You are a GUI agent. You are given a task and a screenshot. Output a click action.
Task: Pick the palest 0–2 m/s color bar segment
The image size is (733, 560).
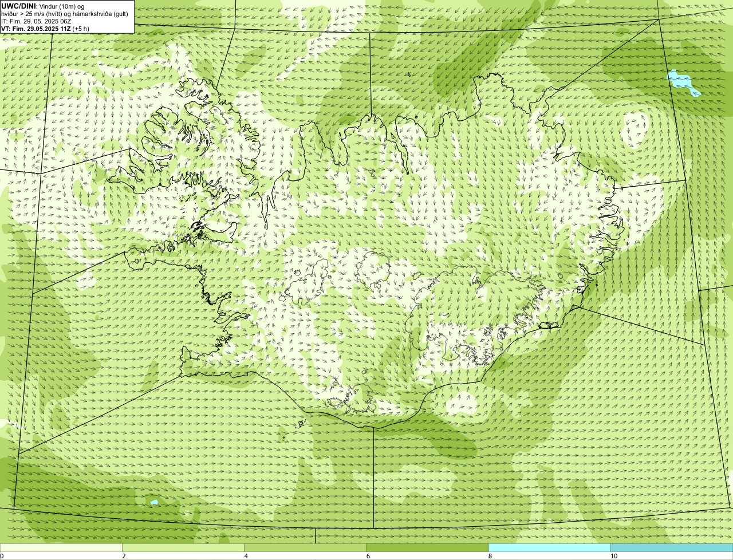click(61, 548)
